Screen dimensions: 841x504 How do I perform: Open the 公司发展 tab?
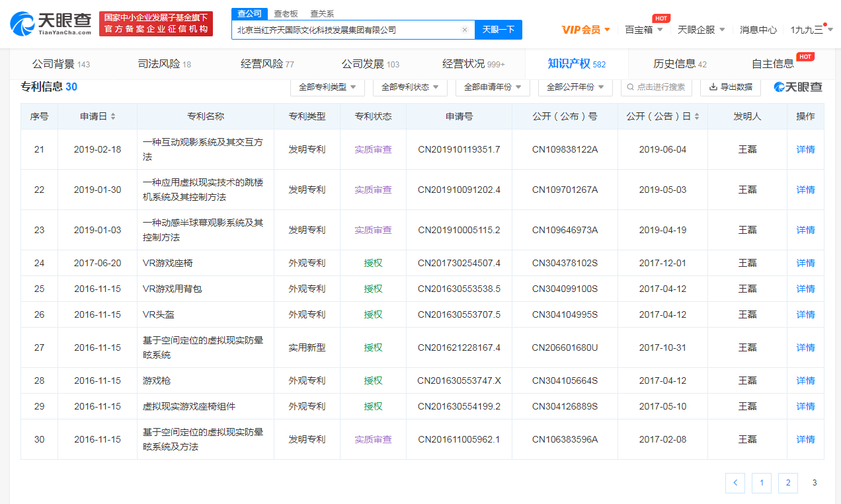(370, 64)
